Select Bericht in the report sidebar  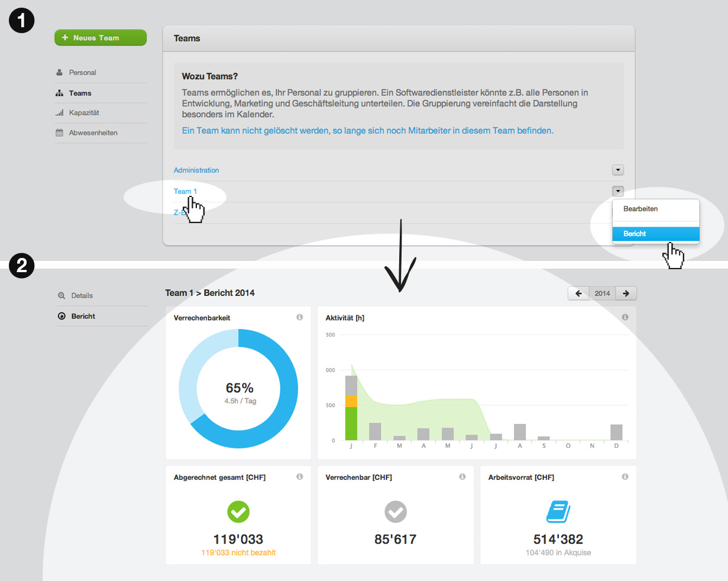(83, 317)
